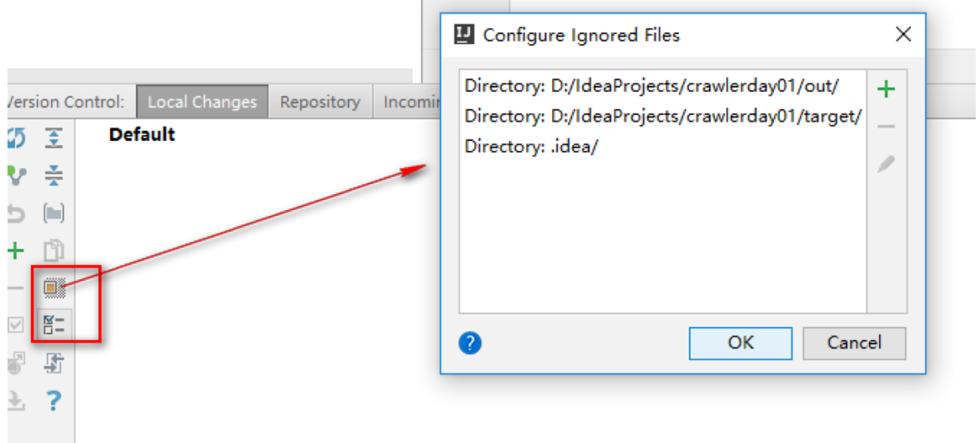980x443 pixels.
Task: Toggle the Show Ignored Files checklist icon
Action: pyautogui.click(x=53, y=325)
